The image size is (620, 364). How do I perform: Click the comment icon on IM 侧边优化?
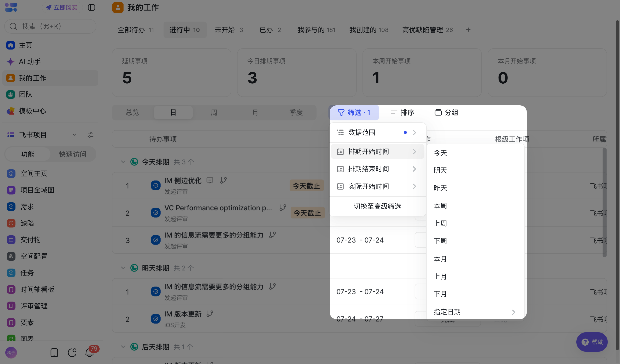pyautogui.click(x=210, y=181)
